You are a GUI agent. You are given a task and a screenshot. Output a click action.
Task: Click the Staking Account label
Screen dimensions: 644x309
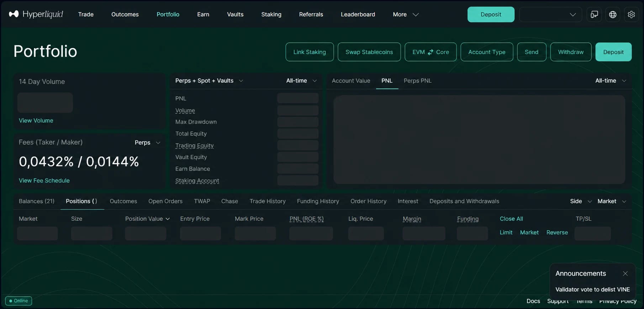pyautogui.click(x=197, y=181)
